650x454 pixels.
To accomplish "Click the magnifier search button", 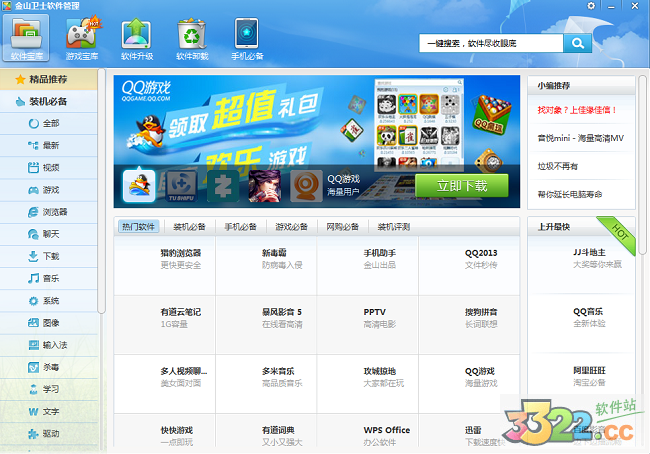I will click(x=577, y=43).
